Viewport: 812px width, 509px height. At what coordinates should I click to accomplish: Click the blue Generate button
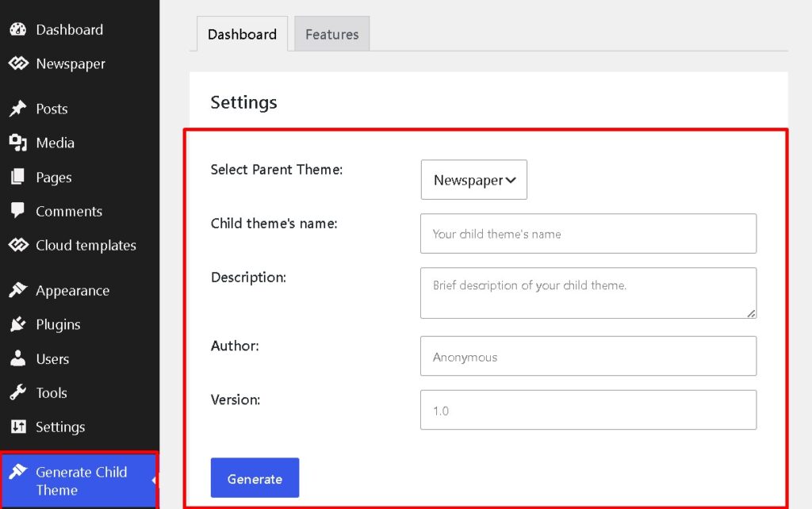(255, 478)
